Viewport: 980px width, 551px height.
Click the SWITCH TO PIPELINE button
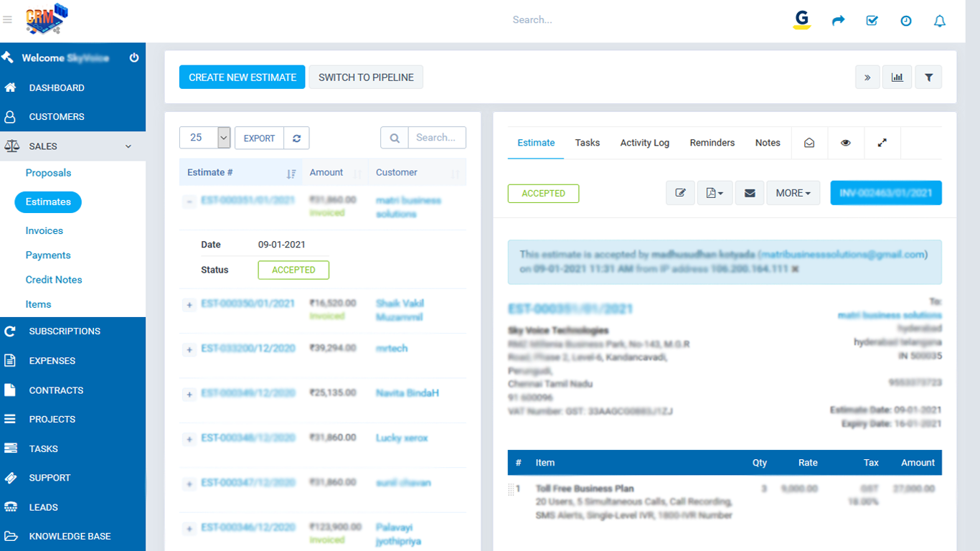click(x=366, y=77)
